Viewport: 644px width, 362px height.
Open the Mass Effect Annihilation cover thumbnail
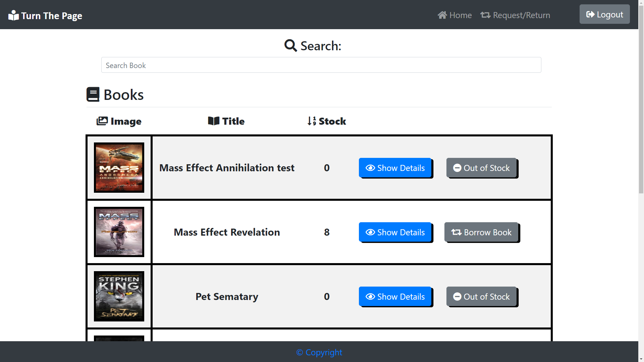119,168
